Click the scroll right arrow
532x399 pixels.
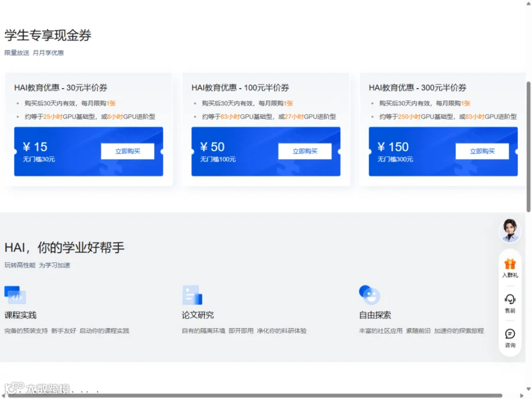pyautogui.click(x=523, y=395)
